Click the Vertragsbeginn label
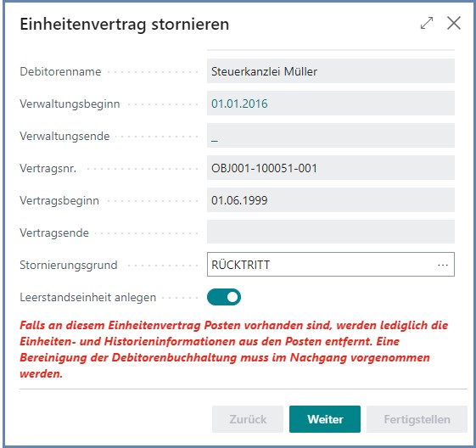The width and height of the screenshot is (476, 448). (x=59, y=200)
